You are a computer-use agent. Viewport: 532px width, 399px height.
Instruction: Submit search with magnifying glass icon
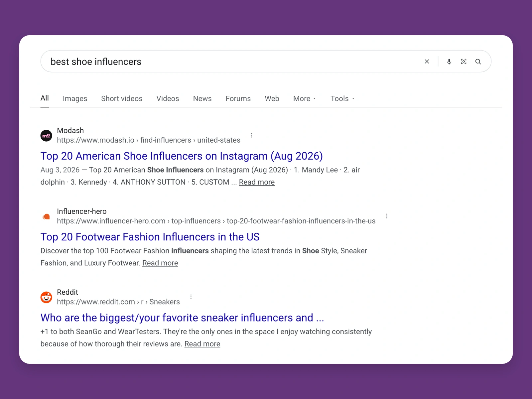click(x=478, y=62)
